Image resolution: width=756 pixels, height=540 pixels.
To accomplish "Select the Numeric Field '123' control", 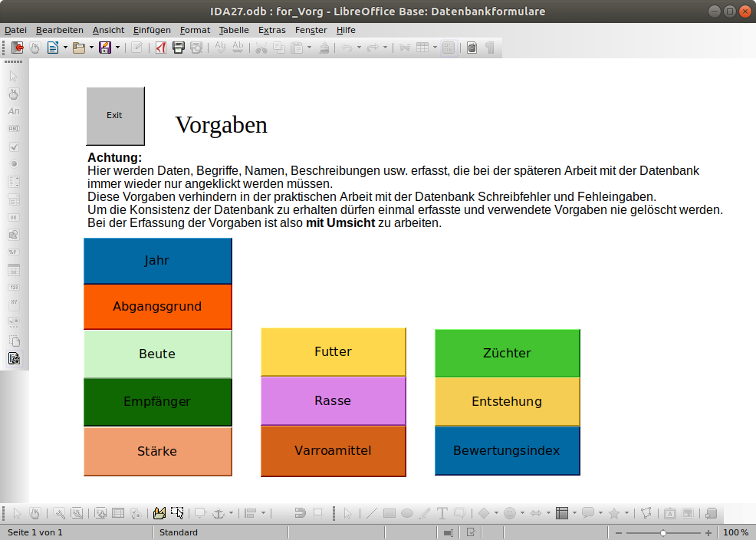I will 14,288.
